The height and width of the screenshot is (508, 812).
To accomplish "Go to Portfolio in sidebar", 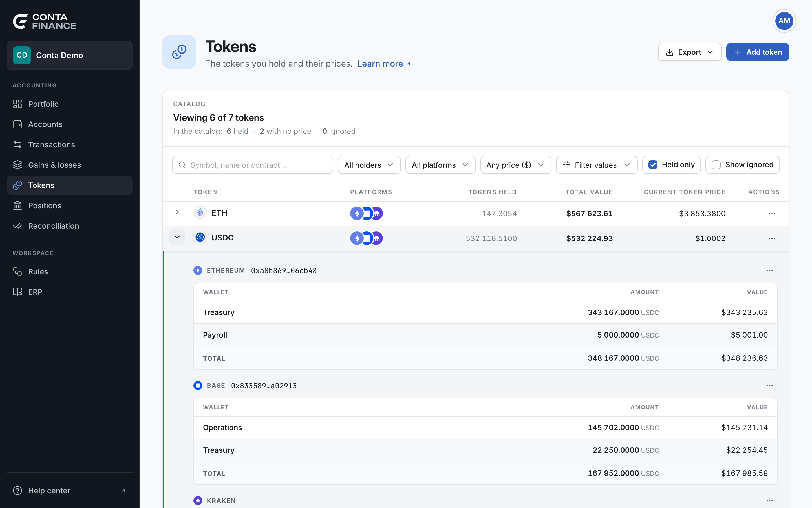I will (69, 104).
